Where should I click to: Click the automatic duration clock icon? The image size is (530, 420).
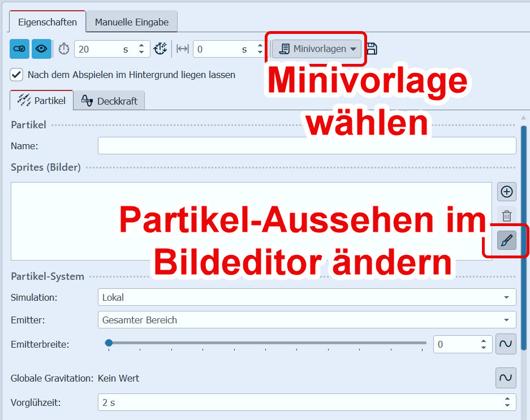[160, 49]
